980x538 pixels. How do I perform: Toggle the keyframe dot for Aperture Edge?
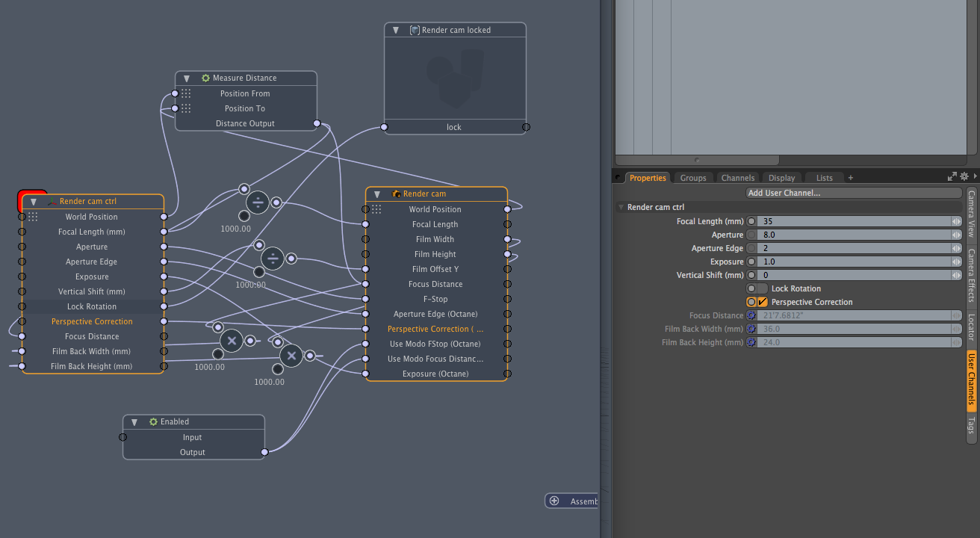coord(751,248)
